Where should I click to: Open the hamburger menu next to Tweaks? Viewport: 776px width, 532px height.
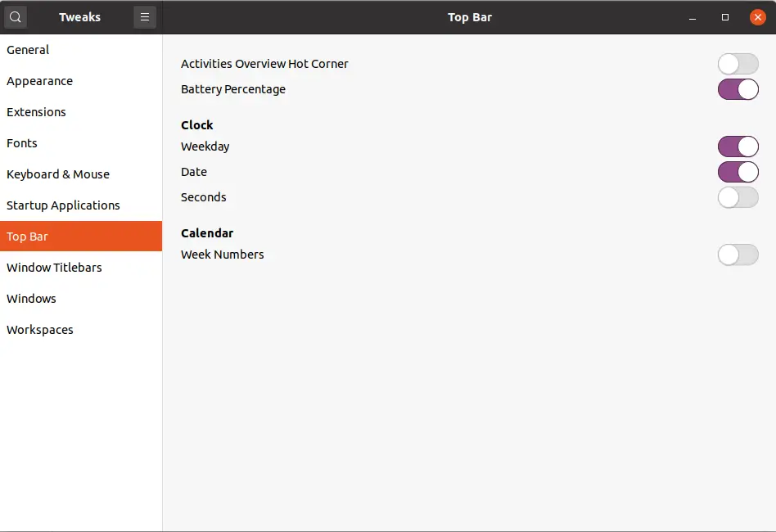tap(145, 17)
